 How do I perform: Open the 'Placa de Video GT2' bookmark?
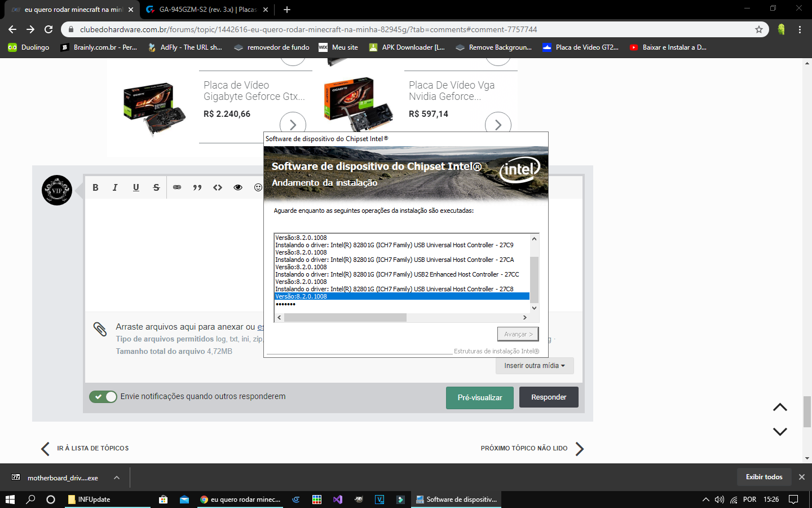(580, 47)
